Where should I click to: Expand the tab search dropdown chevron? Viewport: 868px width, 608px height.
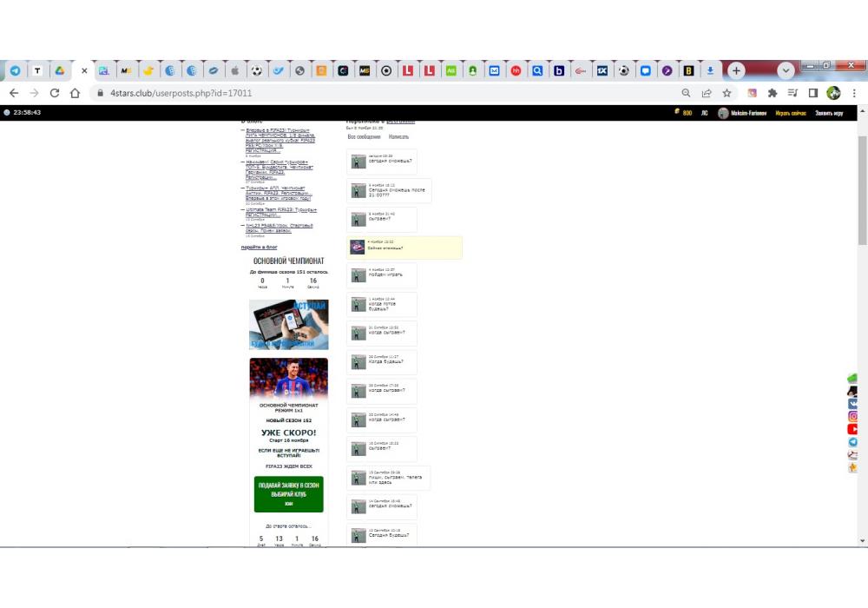coord(786,70)
